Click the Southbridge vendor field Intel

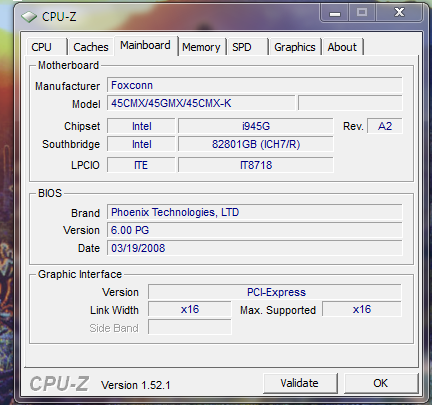pos(141,144)
